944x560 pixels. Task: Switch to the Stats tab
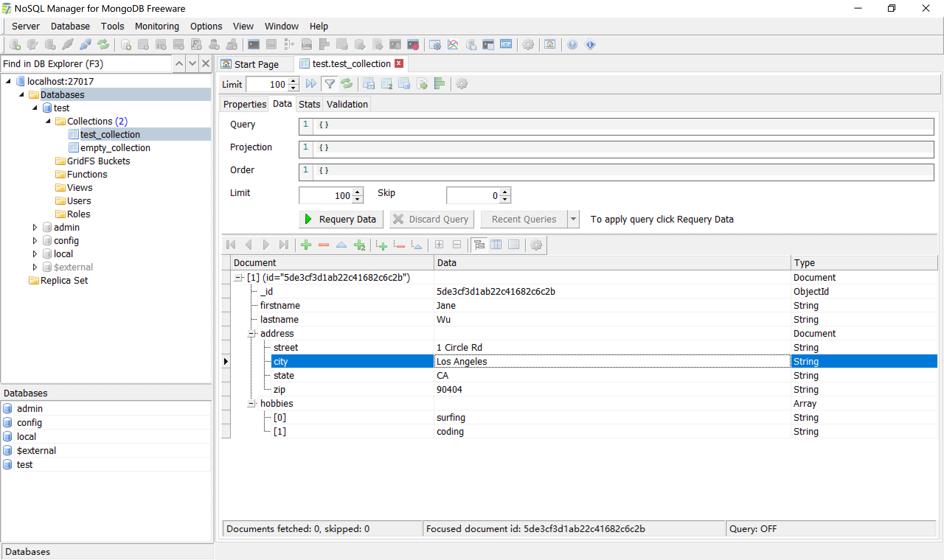coord(309,104)
